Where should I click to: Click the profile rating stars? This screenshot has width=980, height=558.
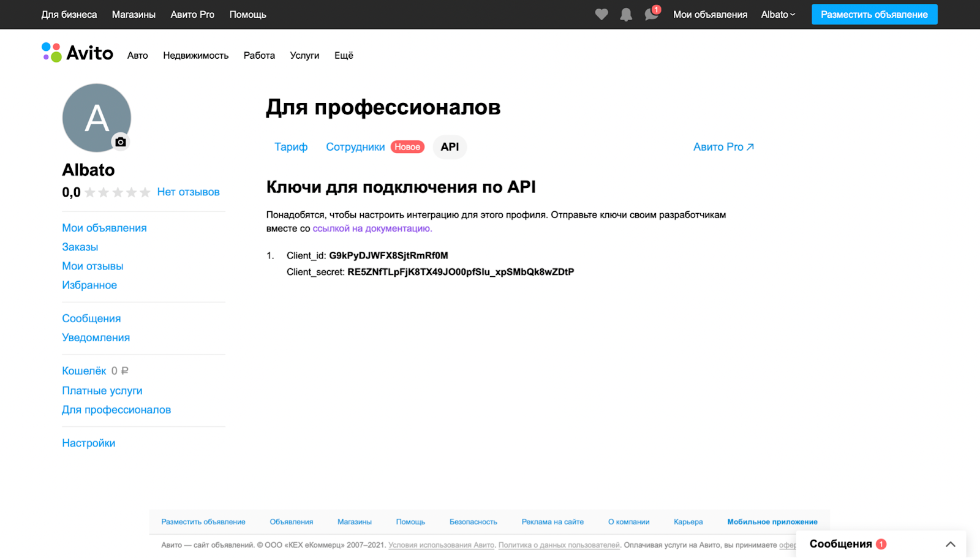click(118, 192)
